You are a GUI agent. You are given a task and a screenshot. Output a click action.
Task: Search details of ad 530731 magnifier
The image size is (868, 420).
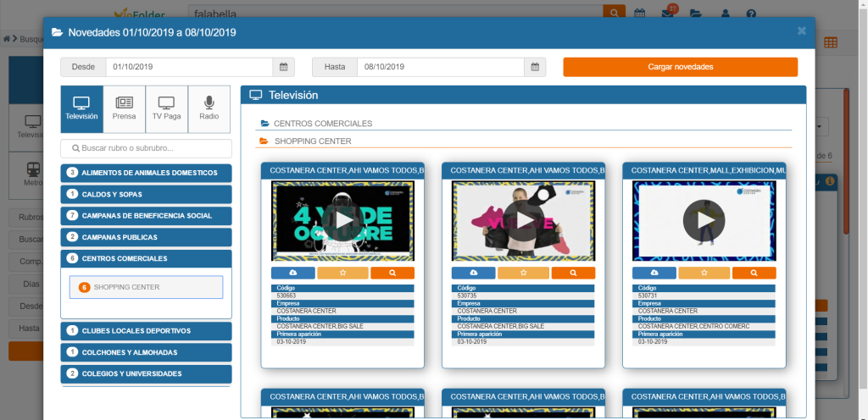pyautogui.click(x=754, y=273)
